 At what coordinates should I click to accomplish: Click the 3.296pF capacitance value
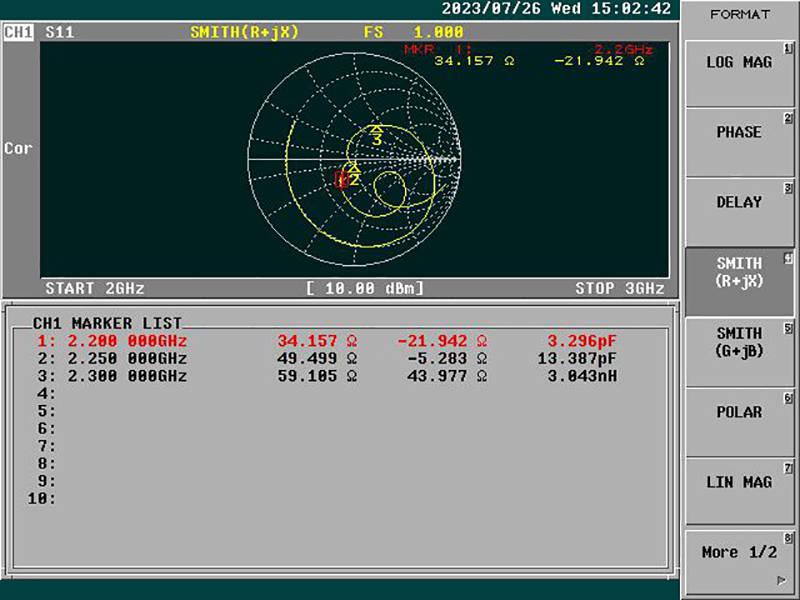(x=582, y=341)
